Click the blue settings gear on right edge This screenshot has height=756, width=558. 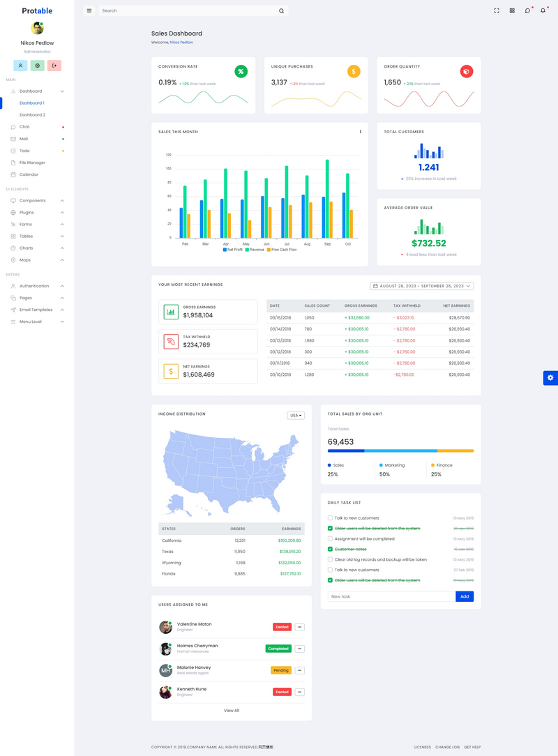(x=550, y=378)
